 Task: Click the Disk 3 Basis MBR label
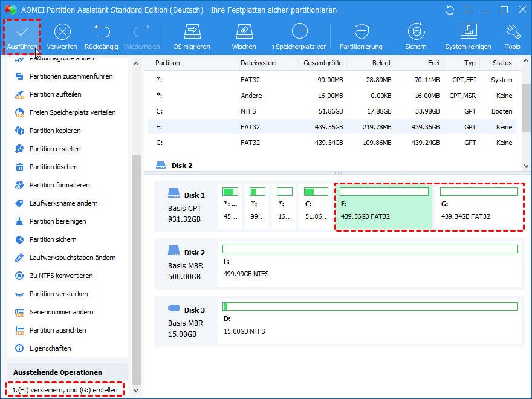click(186, 321)
